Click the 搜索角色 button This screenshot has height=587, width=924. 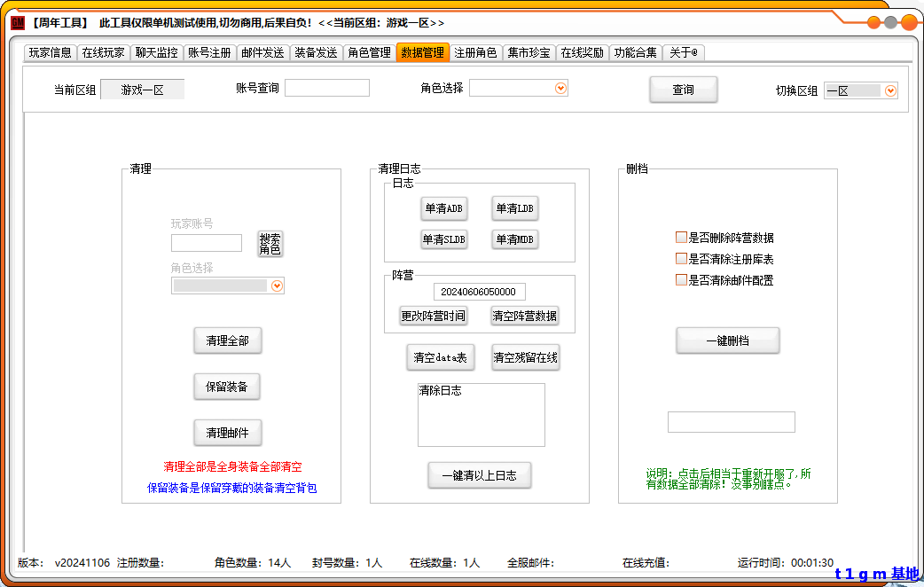(x=270, y=244)
